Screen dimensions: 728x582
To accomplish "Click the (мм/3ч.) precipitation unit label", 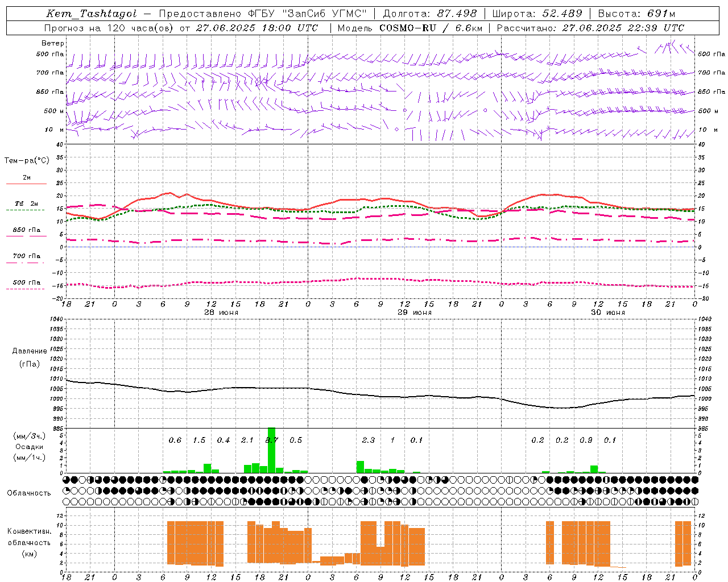I will [x=30, y=436].
